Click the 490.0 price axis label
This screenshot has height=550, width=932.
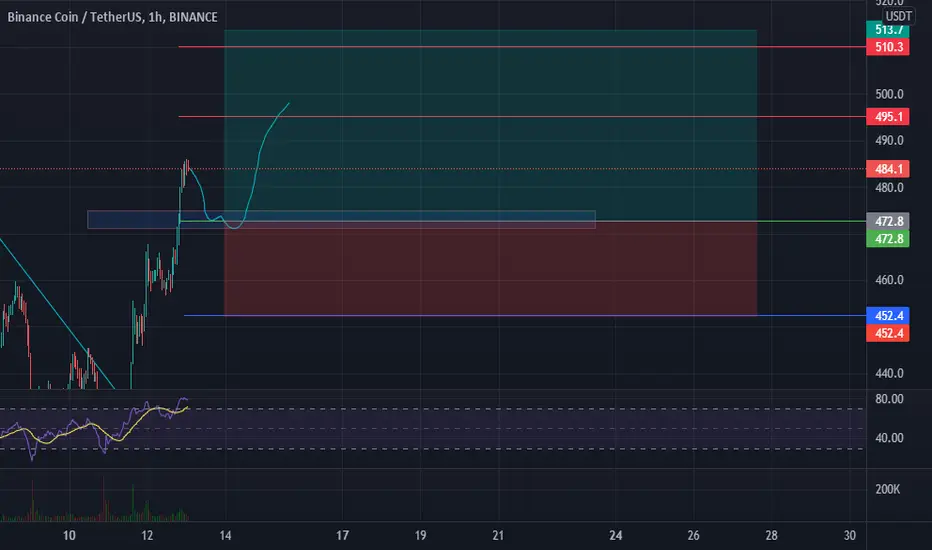pos(889,140)
